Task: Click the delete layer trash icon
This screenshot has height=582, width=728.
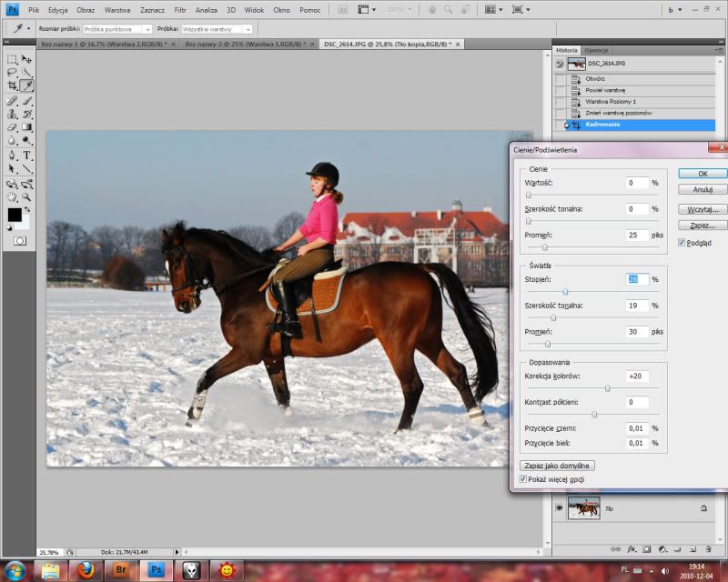Action: pos(706,549)
